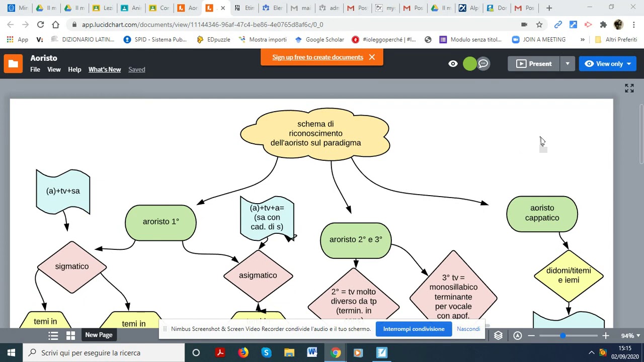
Task: Dismiss the sign up banner
Action: pos(372,57)
